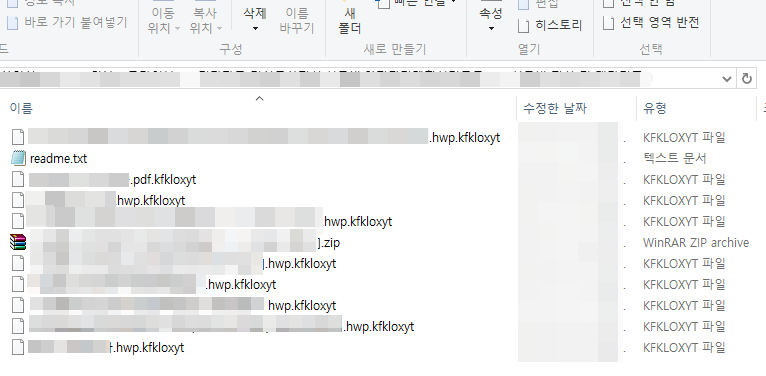Refresh the folder view
766x376 pixels.
point(746,79)
